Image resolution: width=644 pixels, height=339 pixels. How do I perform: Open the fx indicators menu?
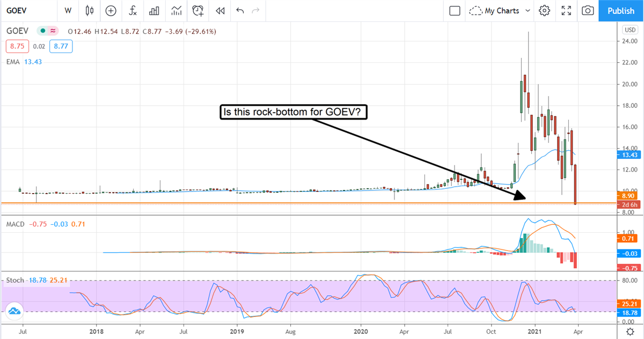(132, 10)
